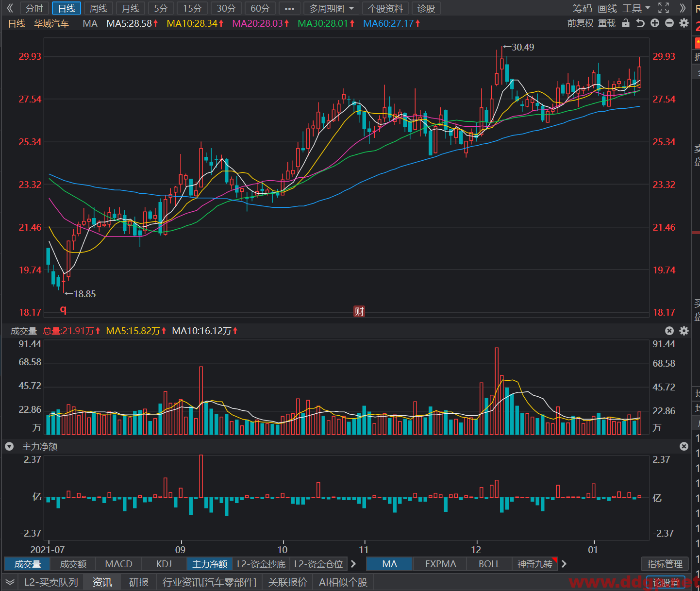The height and width of the screenshot is (591, 700).
Task: Click the lock icon beside 重载
Action: coord(626,23)
